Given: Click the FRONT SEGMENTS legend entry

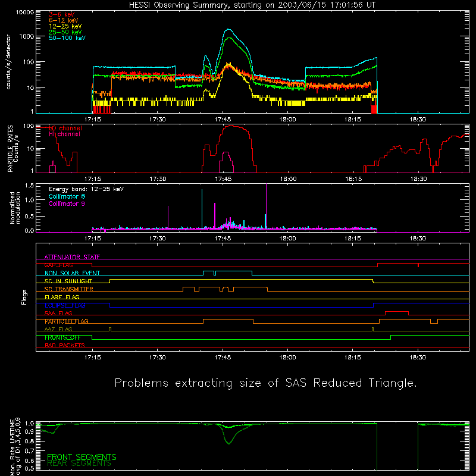Looking at the screenshot, I should click(82, 457).
